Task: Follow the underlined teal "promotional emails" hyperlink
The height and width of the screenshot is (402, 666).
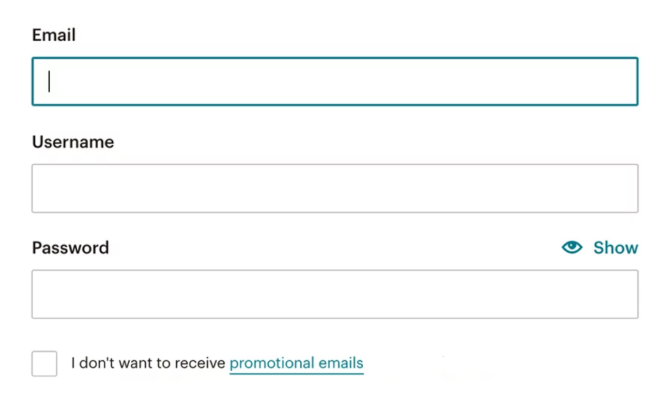Action: pyautogui.click(x=296, y=363)
